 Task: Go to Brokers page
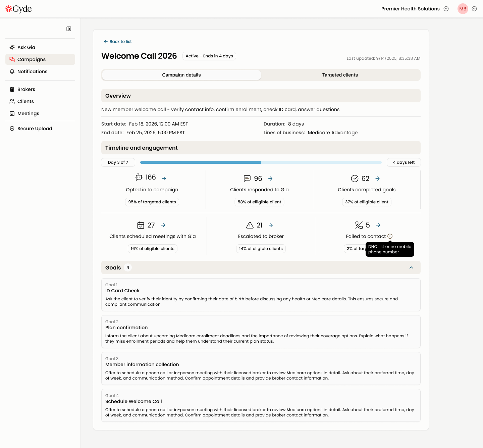tap(40, 89)
